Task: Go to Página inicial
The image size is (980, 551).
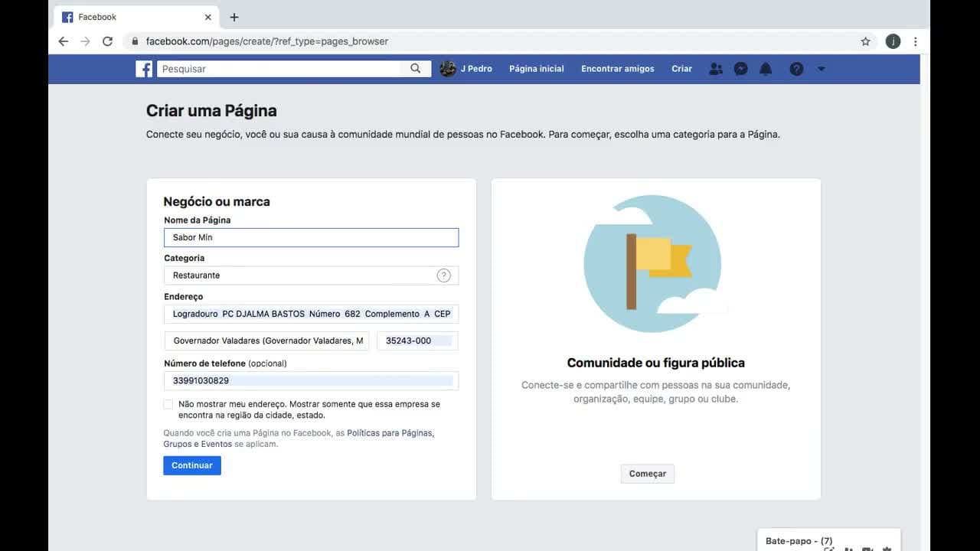Action: [536, 69]
